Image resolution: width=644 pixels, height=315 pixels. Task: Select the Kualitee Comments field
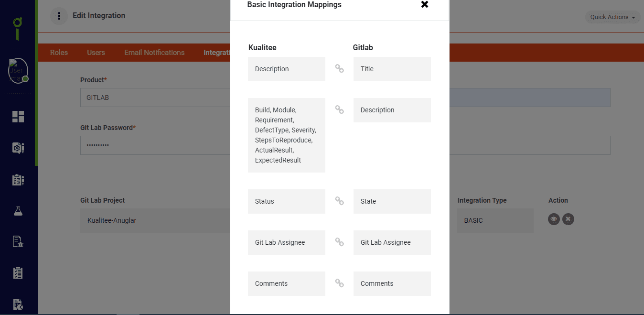coord(287,283)
